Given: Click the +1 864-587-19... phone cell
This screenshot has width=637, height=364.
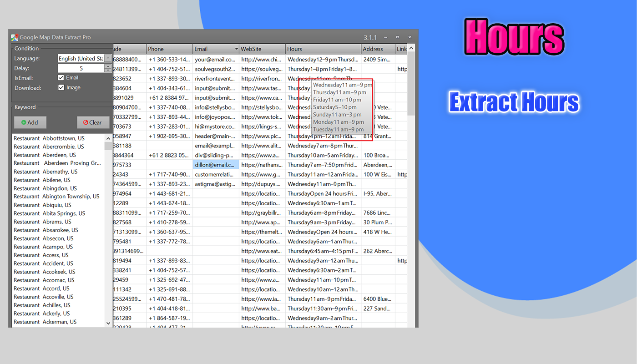Looking at the screenshot, I should pyautogui.click(x=169, y=318).
